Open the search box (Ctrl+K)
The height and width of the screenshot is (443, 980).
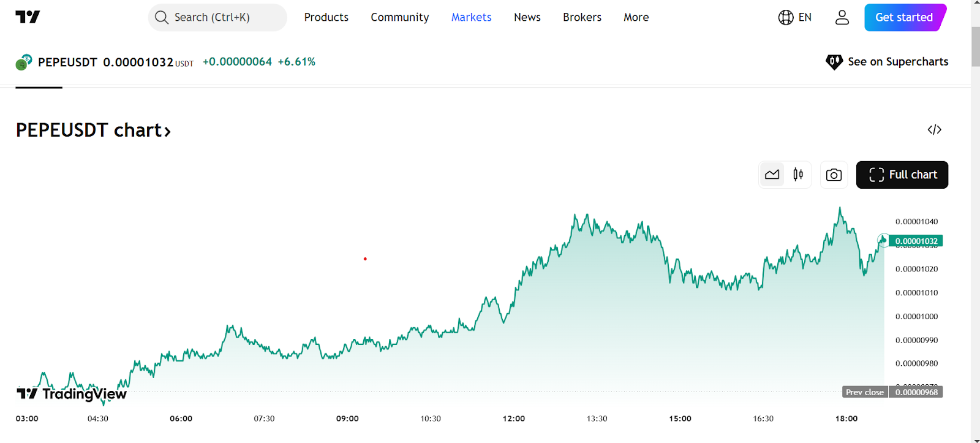(217, 17)
